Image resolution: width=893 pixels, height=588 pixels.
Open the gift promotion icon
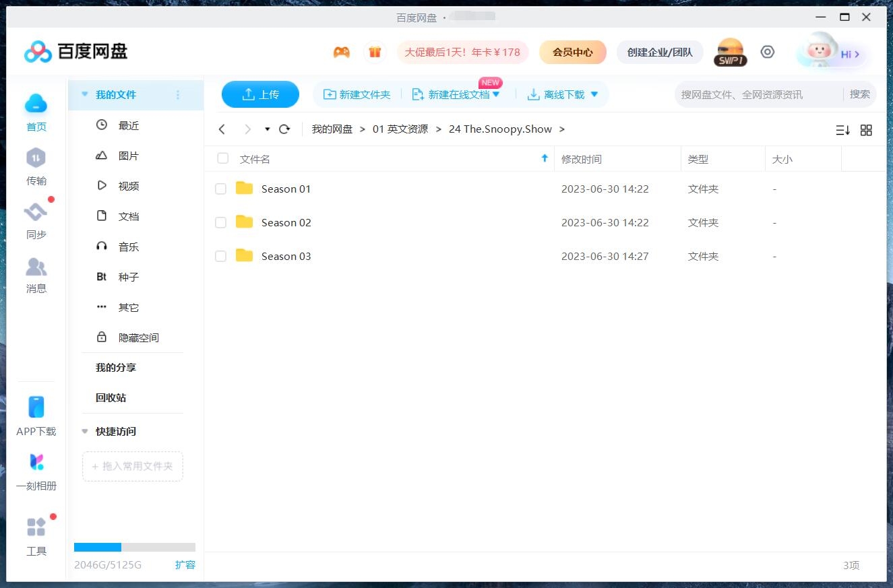pos(375,51)
